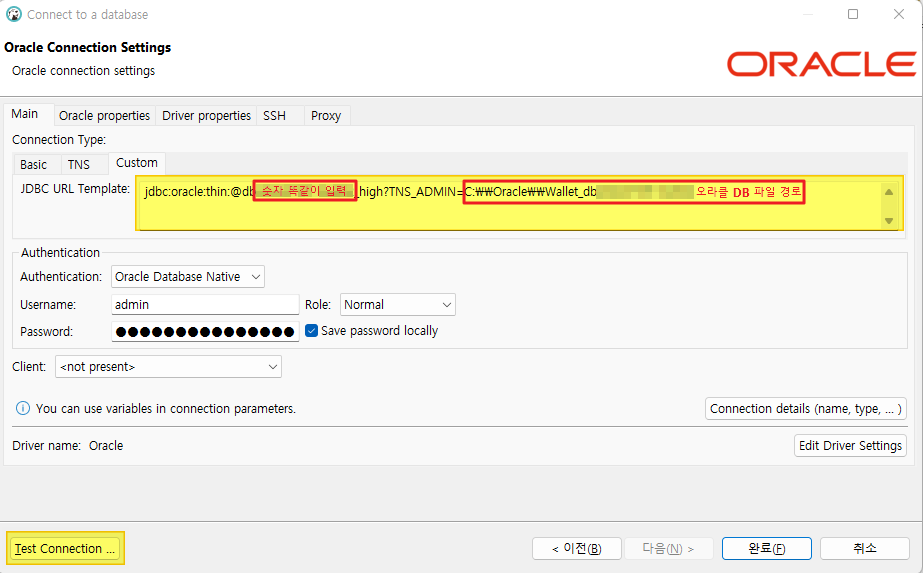Image resolution: width=923 pixels, height=573 pixels.
Task: Click the 'Oracle Connection Settings' heading
Action: [87, 47]
